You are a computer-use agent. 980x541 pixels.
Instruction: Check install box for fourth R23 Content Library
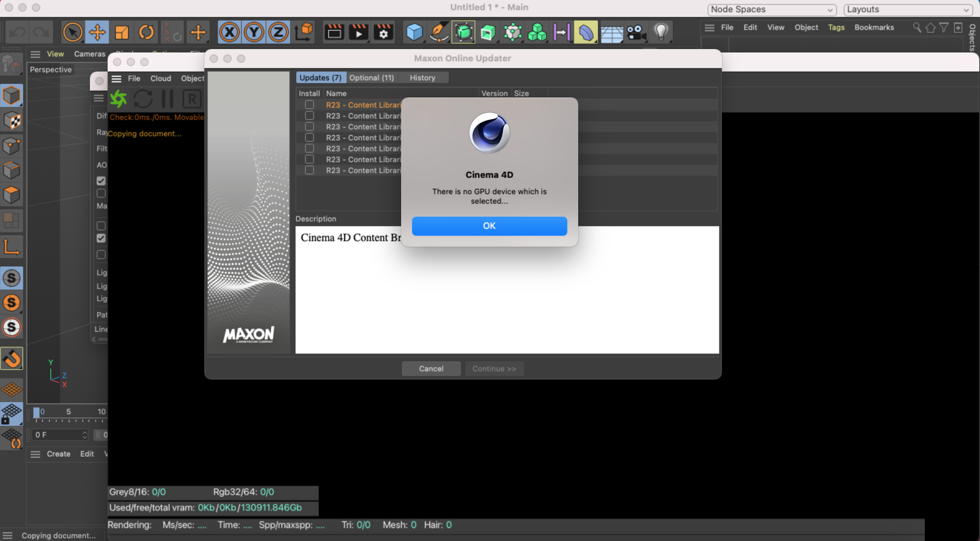[309, 137]
